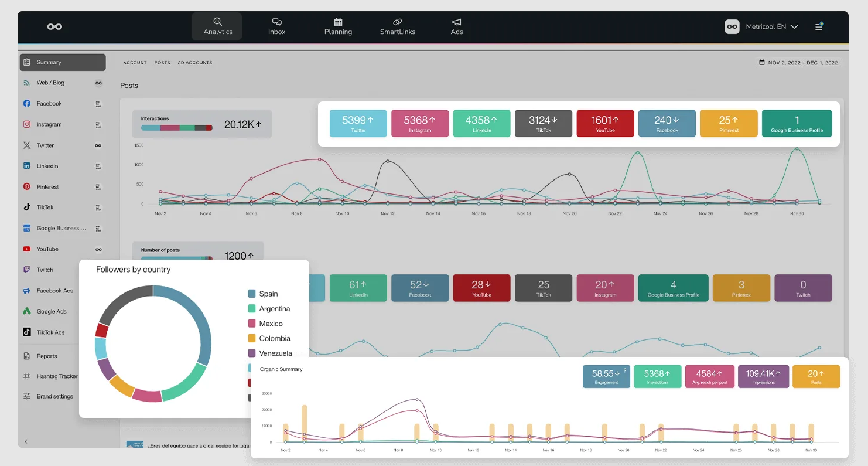
Task: Click the Spain legend color swatch
Action: click(252, 294)
